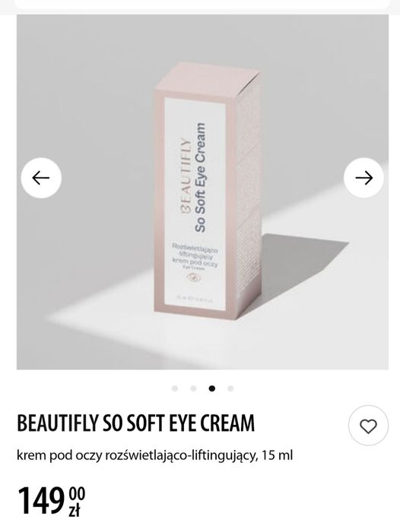Image resolution: width=400 pixels, height=532 pixels.
Task: Jump to first gallery image dot
Action: [175, 388]
